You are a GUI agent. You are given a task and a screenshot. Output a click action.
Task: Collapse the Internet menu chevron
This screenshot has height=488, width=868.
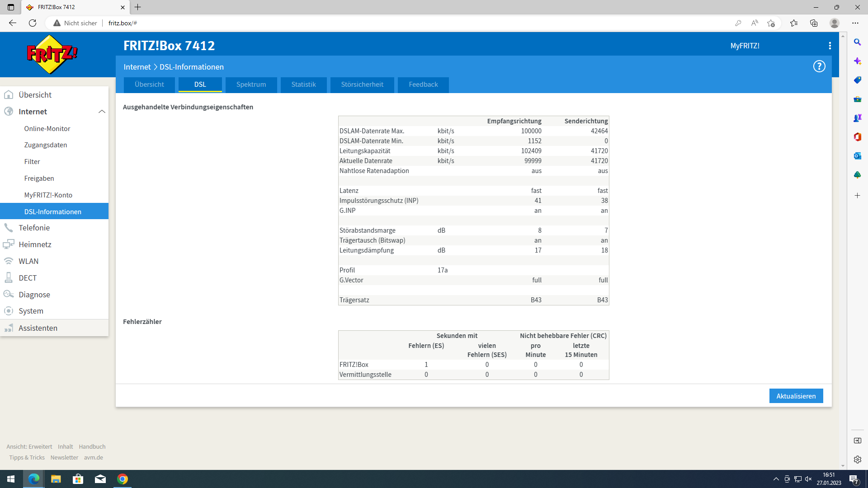102,112
